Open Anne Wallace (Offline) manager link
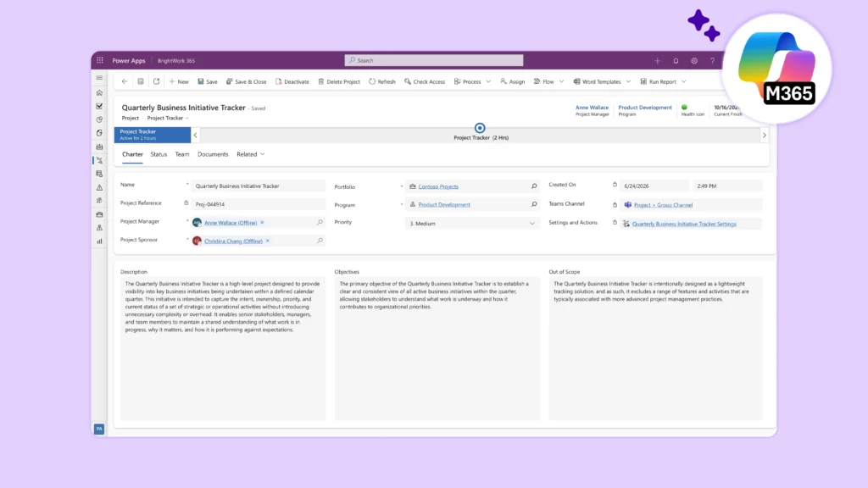Image resolution: width=868 pixels, height=488 pixels. coord(231,223)
